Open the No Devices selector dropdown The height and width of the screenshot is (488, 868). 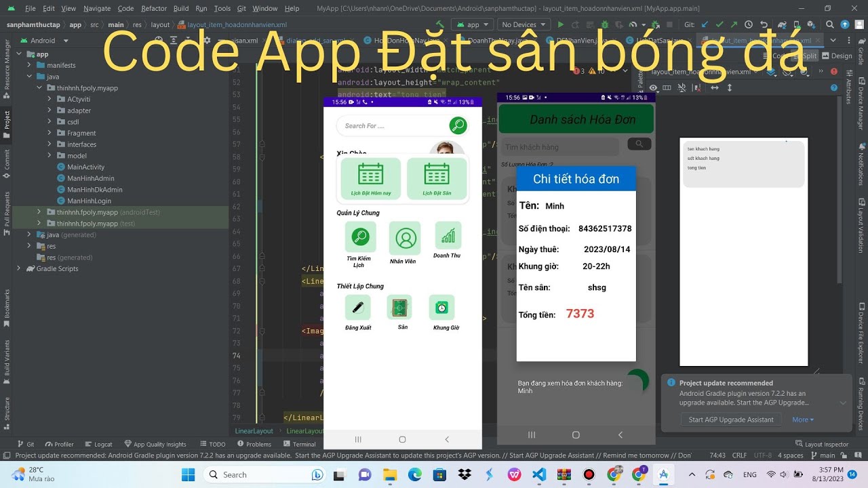(x=523, y=24)
